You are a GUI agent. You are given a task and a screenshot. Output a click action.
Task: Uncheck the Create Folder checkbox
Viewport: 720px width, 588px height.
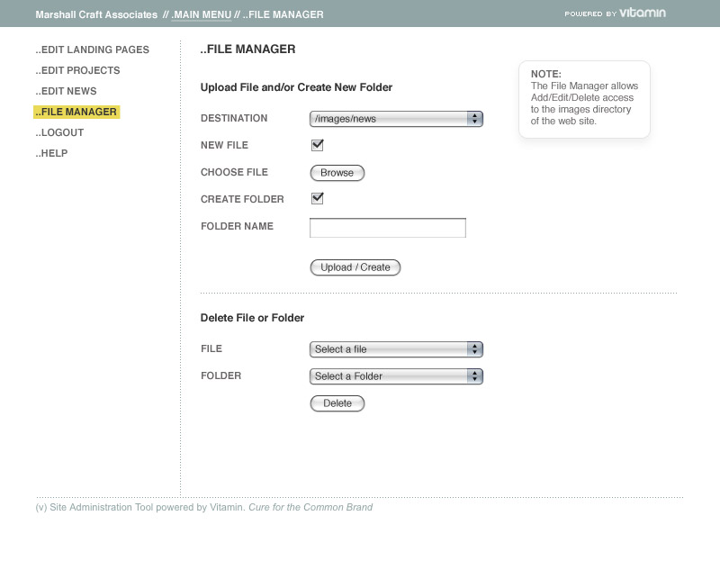coord(317,199)
